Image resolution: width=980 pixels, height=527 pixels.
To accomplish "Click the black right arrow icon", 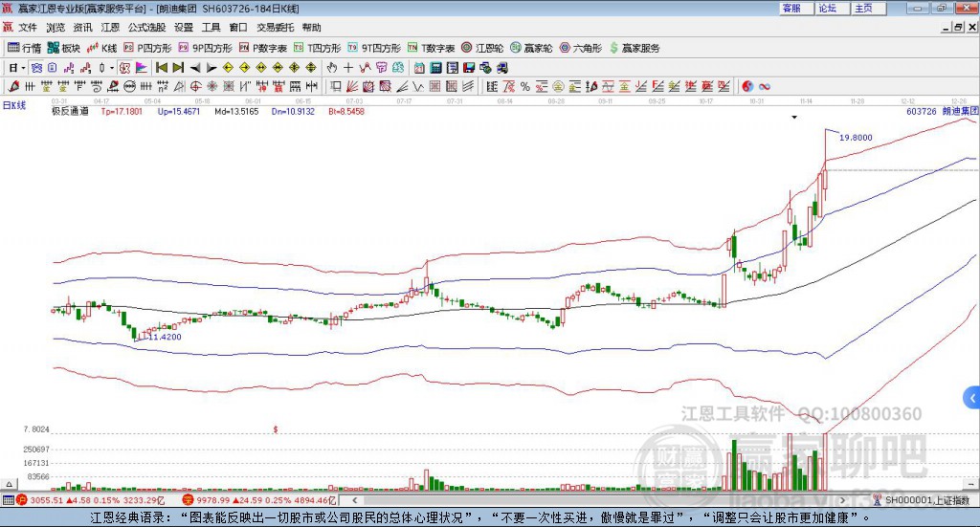I will (212, 68).
